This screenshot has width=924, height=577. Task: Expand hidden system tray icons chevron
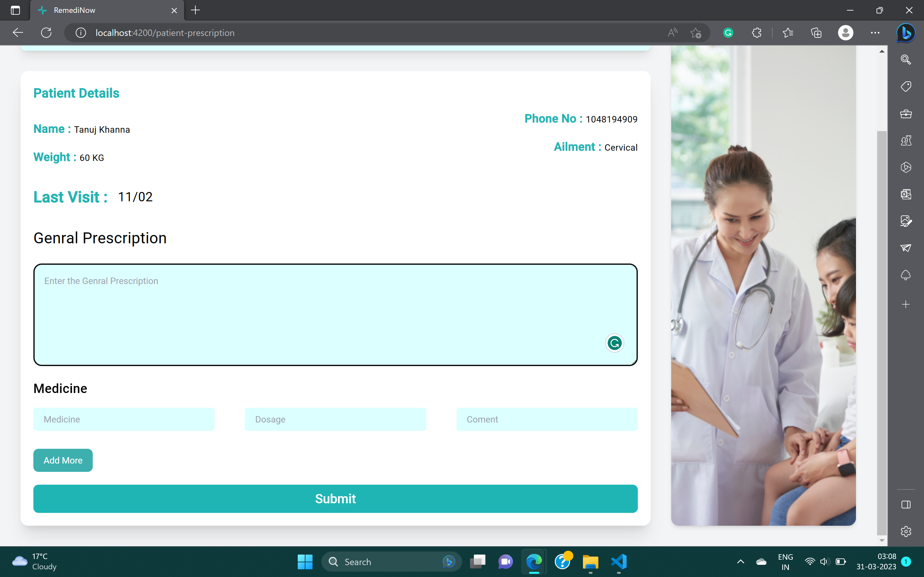(x=740, y=562)
